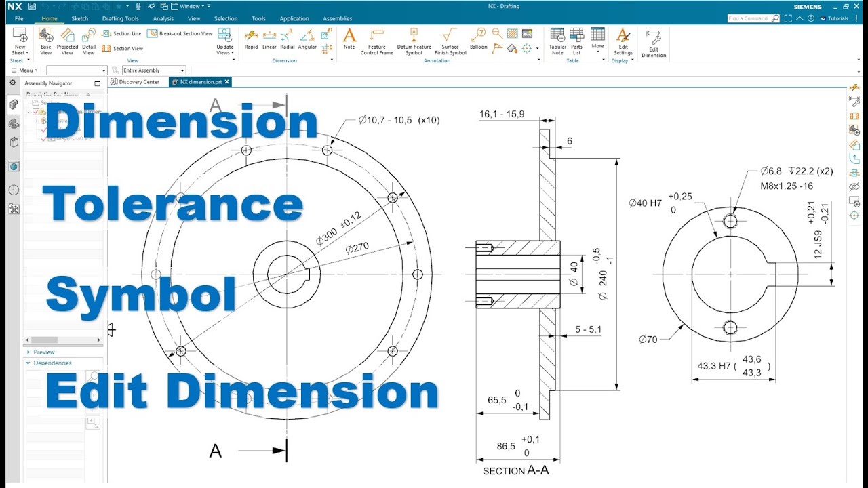Select the Ø300 ±0,12 dimension text
Image resolution: width=868 pixels, height=488 pixels.
coord(338,228)
